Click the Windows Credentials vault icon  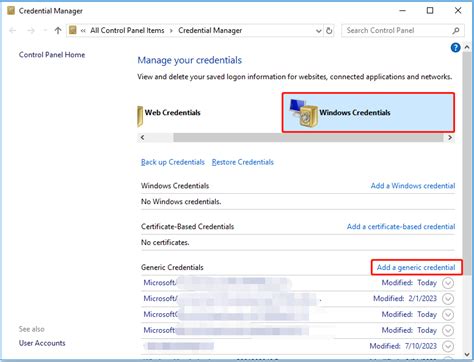coord(303,113)
